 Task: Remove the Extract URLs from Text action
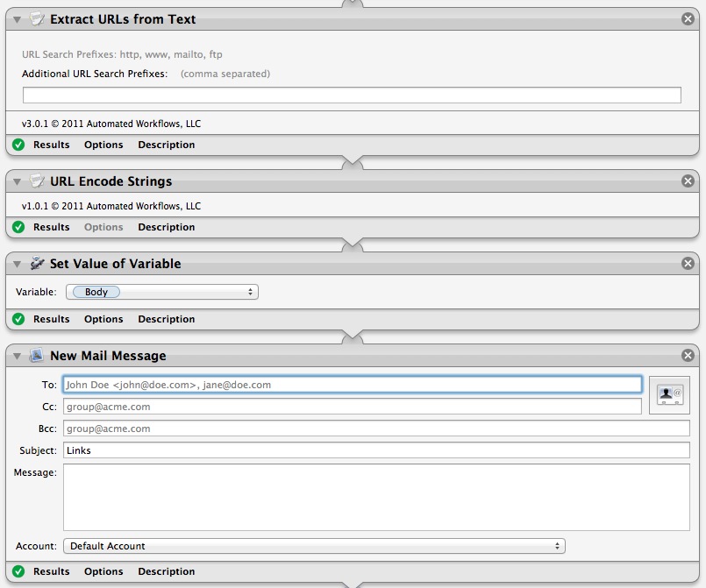[689, 18]
